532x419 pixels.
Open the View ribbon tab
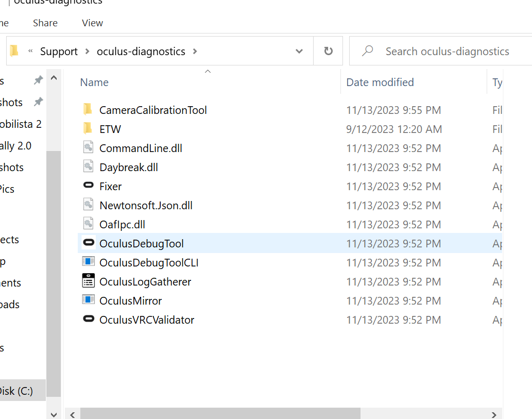(x=92, y=23)
